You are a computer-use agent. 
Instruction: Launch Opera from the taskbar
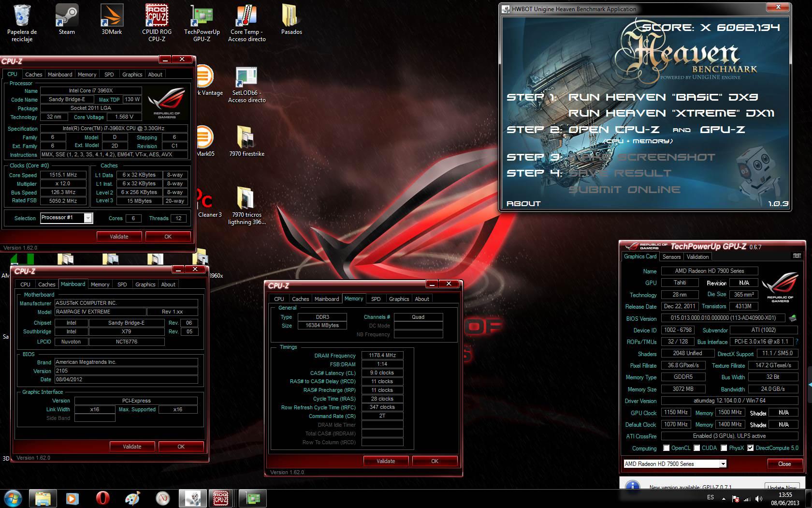(102, 498)
